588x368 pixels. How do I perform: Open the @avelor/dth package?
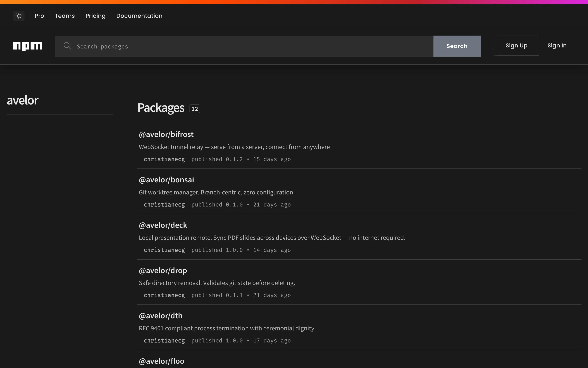tap(160, 316)
